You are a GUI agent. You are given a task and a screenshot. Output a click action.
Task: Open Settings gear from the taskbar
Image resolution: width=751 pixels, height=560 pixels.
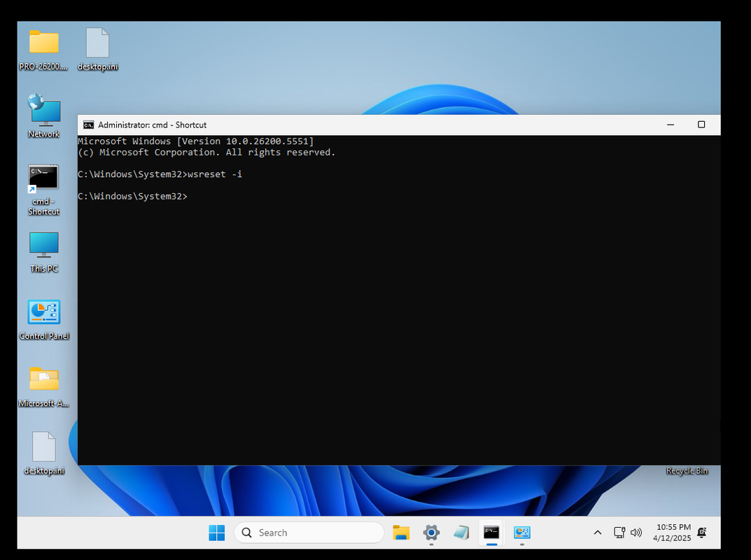tap(431, 533)
